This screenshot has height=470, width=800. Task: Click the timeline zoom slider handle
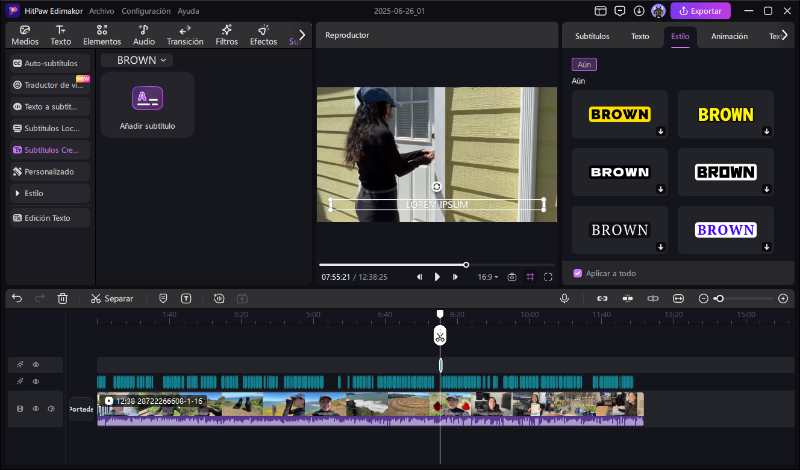(718, 298)
